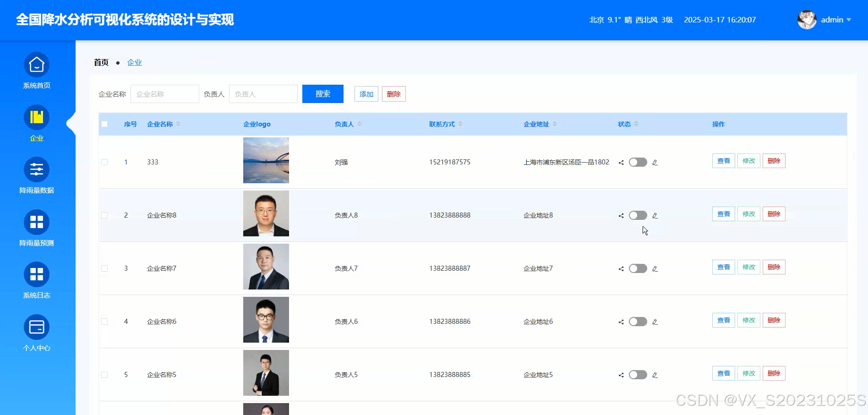The height and width of the screenshot is (415, 868).
Task: Check the select-all checkbox in table header
Action: pyautogui.click(x=104, y=124)
